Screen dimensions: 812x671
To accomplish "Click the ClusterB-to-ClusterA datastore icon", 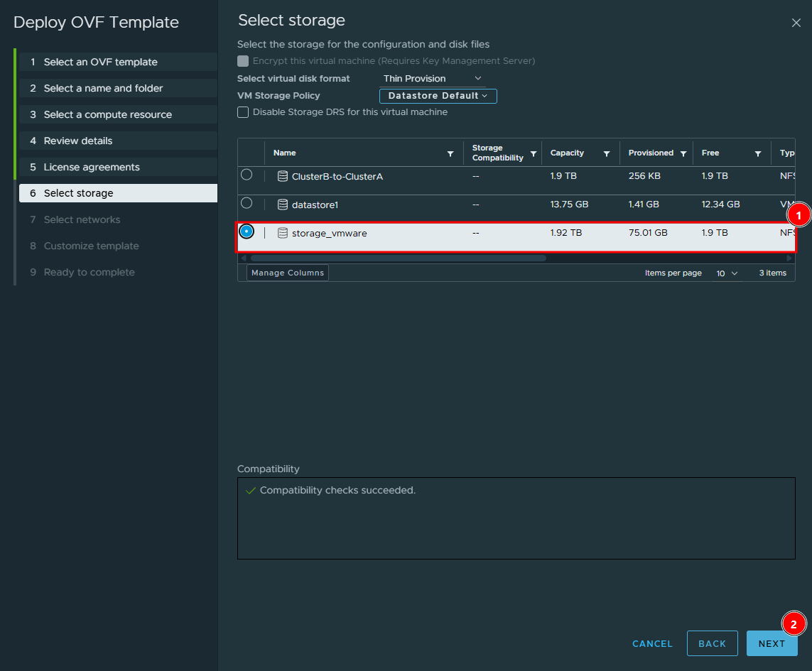I will pyautogui.click(x=283, y=176).
